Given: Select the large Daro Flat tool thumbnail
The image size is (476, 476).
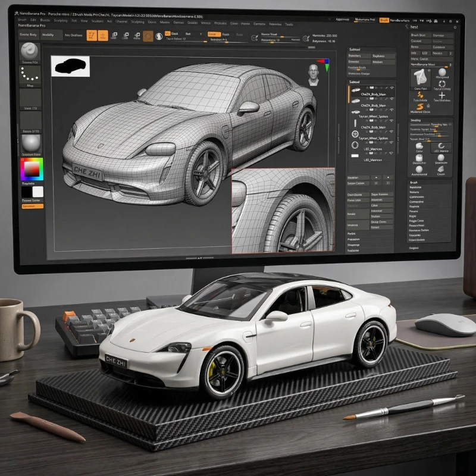Looking at the screenshot, I should pos(420,78).
